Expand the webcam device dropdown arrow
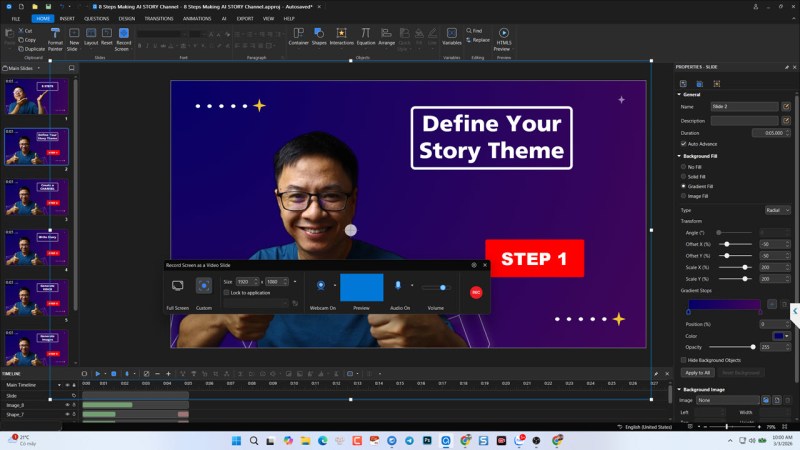The image size is (800, 450). pos(334,286)
